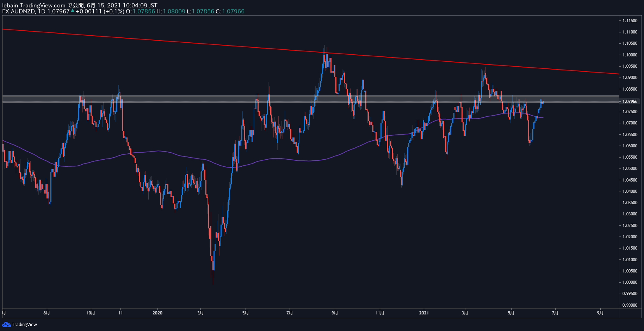
Task: Click the 2021 year label on the time axis
Action: pyautogui.click(x=424, y=313)
